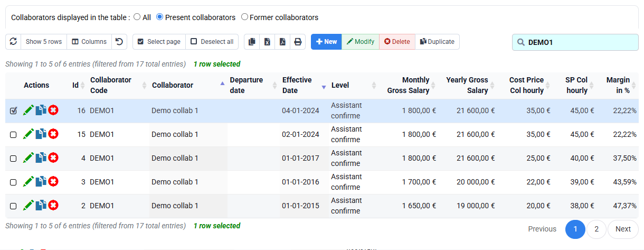Delete row Id 15 with red X icon
644x250 pixels.
point(53,134)
